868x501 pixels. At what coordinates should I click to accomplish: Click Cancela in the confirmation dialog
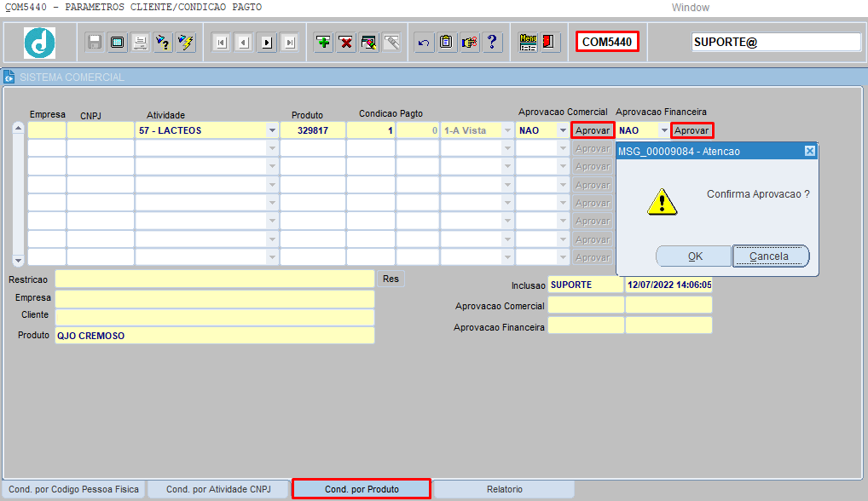click(x=769, y=256)
